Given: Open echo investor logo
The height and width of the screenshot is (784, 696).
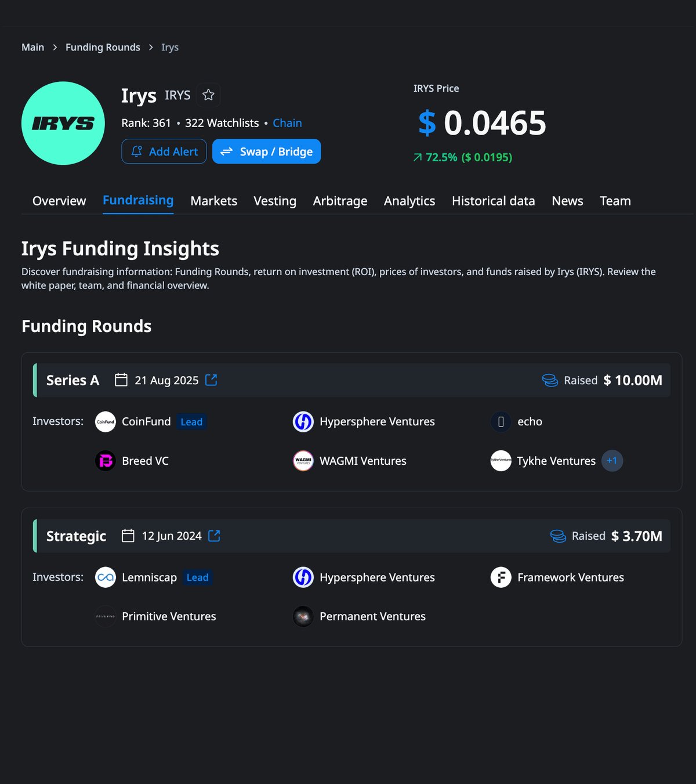Looking at the screenshot, I should [501, 422].
